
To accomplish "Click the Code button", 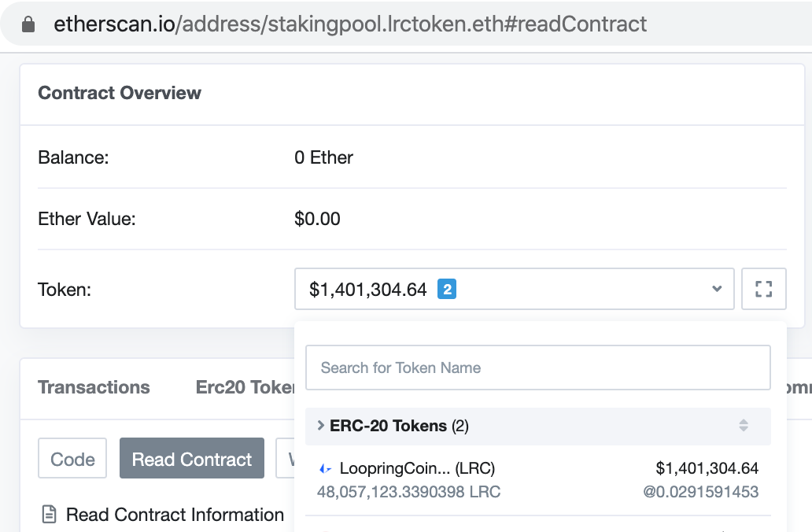I will point(72,459).
